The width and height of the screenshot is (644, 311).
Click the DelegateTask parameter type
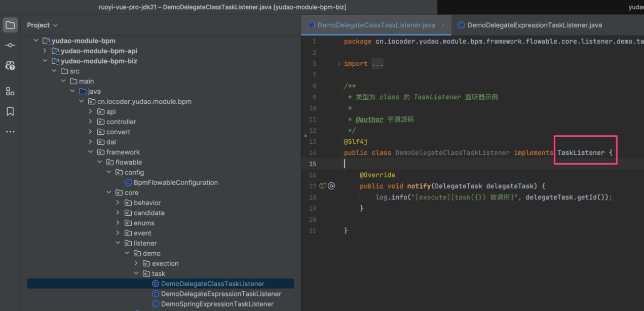click(x=459, y=186)
